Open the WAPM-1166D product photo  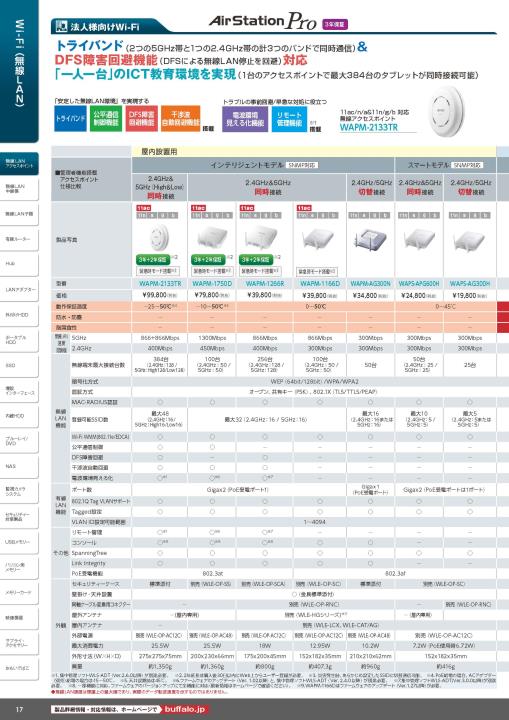pyautogui.click(x=318, y=241)
